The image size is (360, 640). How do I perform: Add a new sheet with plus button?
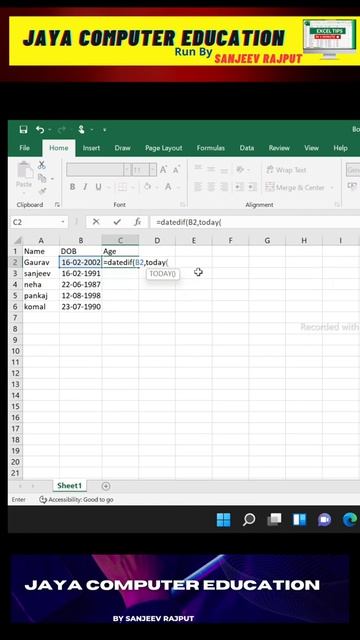tap(106, 486)
